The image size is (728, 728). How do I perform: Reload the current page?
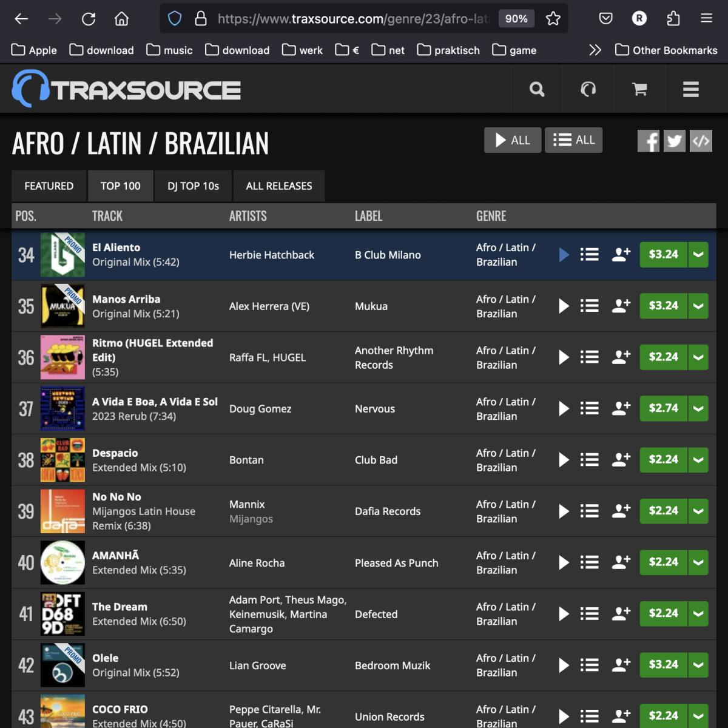[x=89, y=19]
